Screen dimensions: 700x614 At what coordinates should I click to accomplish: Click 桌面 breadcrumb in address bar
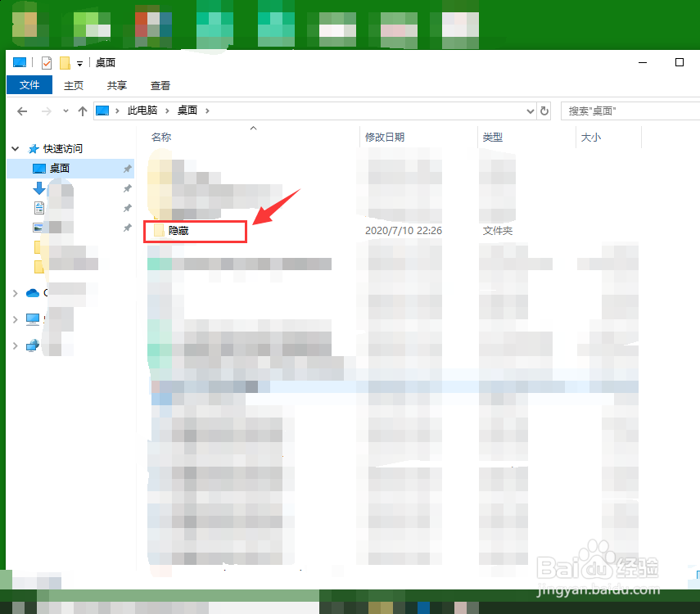click(x=187, y=111)
